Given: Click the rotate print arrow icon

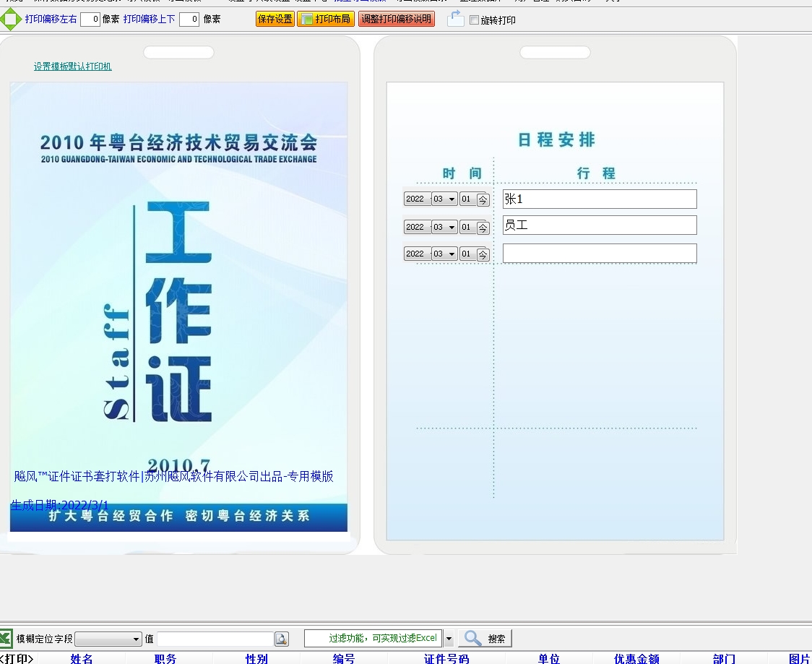Looking at the screenshot, I should click(455, 20).
